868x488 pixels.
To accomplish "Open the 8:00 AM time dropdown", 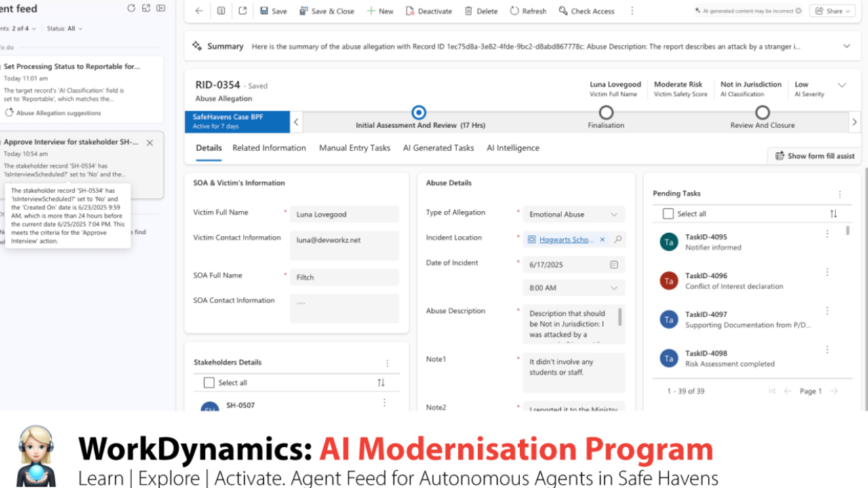I will click(x=574, y=288).
